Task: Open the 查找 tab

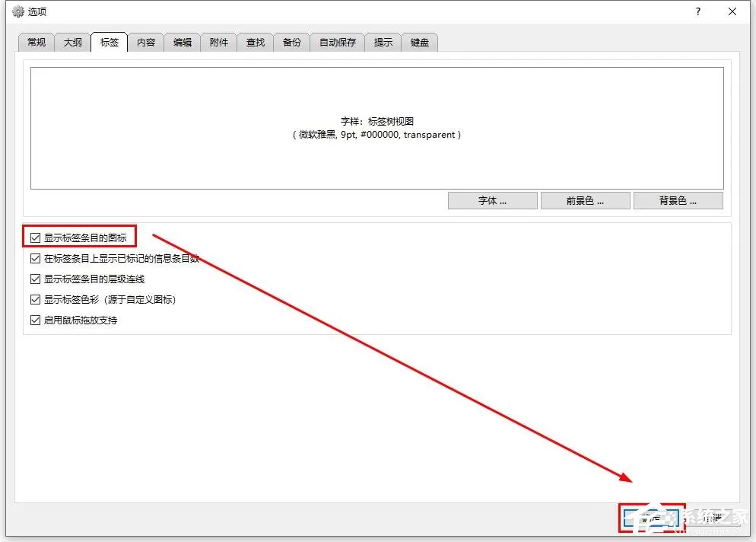Action: click(x=256, y=43)
